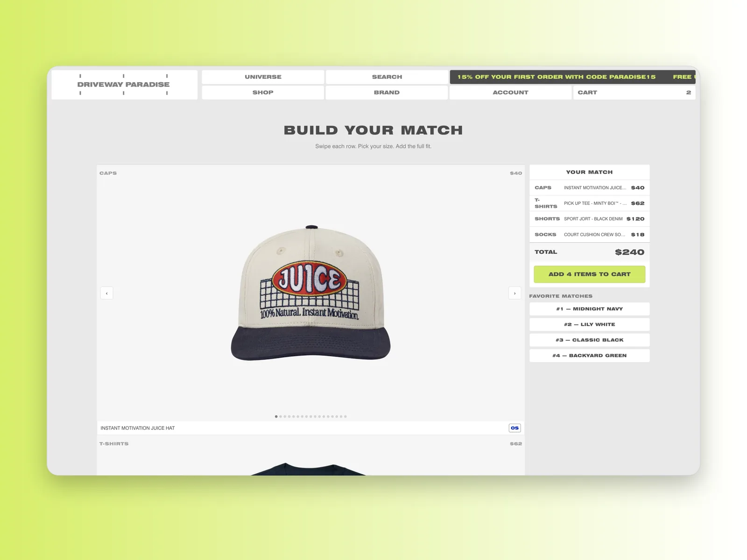Viewport: 747px width, 560px height.
Task: Load favorite match #2 Lily White
Action: 589,324
